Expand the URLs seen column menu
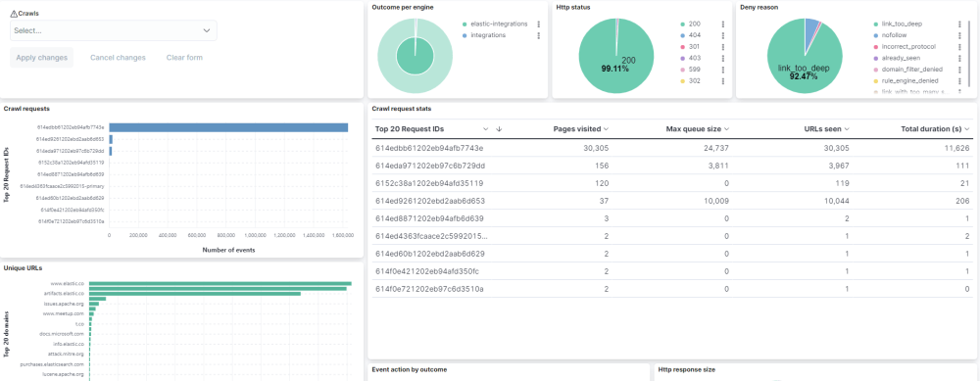This screenshot has width=980, height=381. coord(847,129)
